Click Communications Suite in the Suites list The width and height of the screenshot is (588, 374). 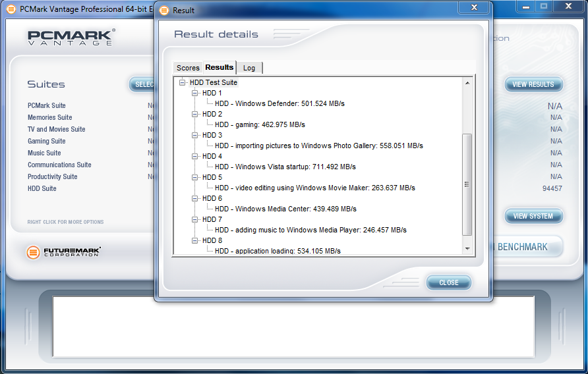click(59, 165)
